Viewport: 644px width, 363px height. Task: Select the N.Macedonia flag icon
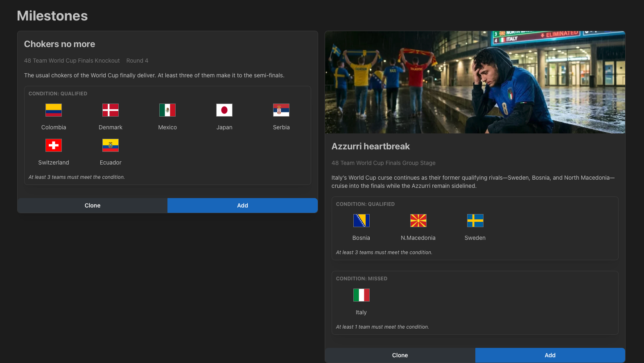click(x=418, y=221)
